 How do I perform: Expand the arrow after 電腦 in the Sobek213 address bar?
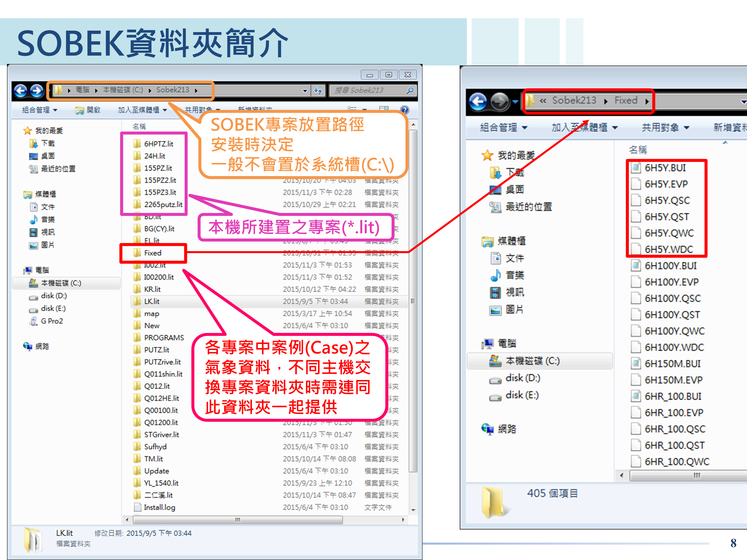pos(96,90)
